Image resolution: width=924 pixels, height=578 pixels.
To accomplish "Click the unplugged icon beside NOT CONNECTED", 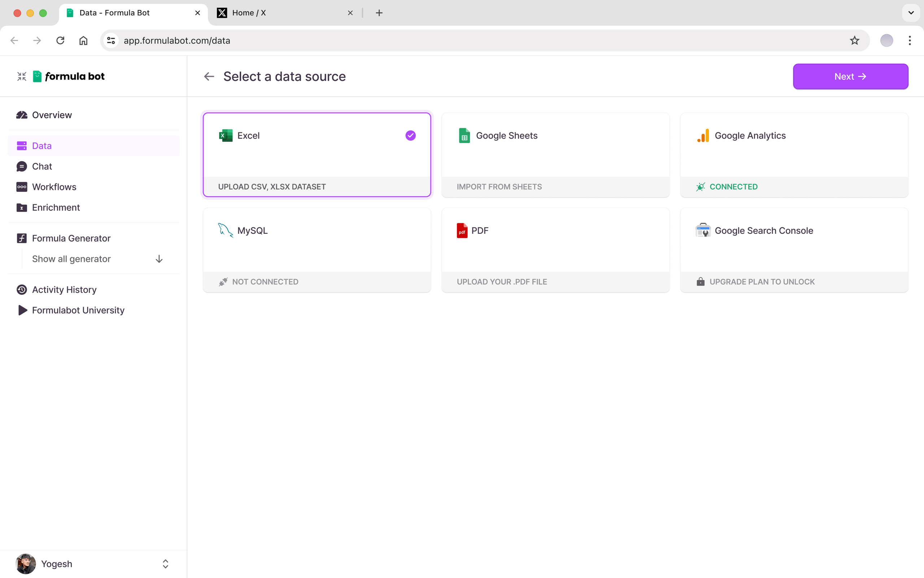I will 223,282.
